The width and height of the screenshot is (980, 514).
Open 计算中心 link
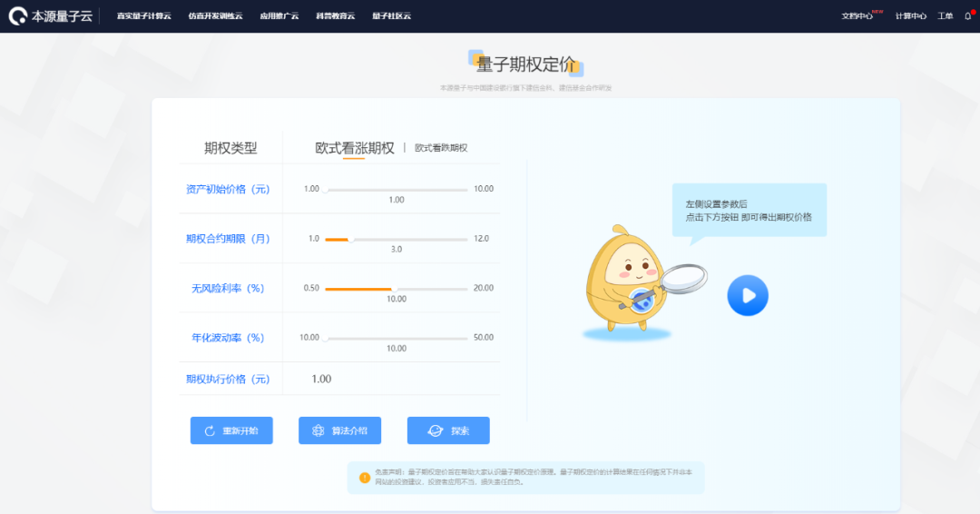click(x=911, y=16)
